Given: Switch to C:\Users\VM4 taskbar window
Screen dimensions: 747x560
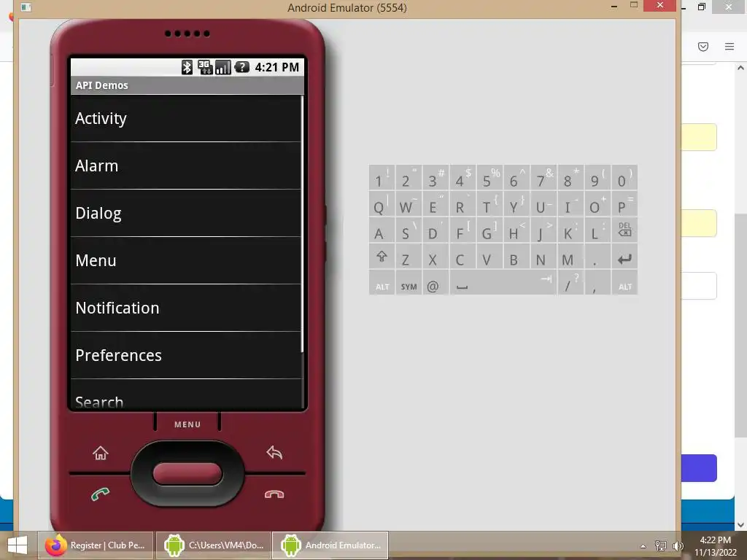Looking at the screenshot, I should [214, 545].
